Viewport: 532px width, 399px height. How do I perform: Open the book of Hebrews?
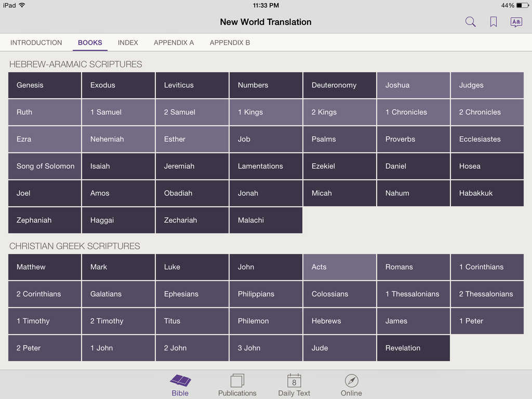(340, 321)
